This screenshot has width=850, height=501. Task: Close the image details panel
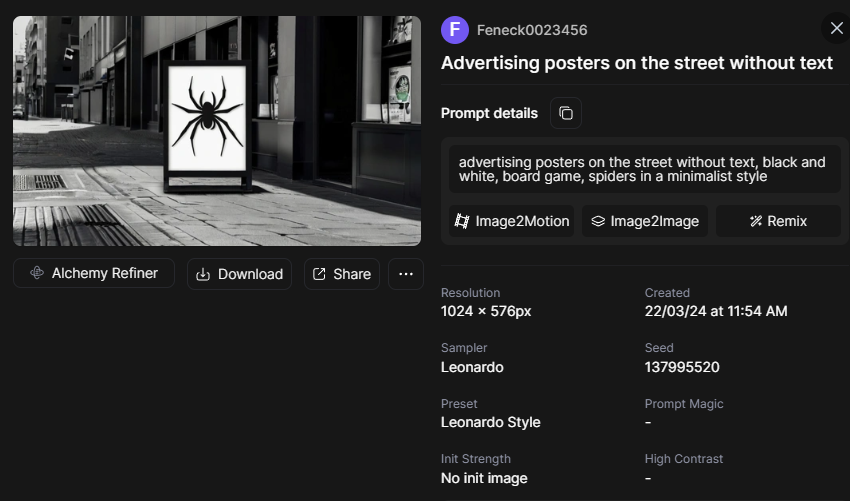836,28
